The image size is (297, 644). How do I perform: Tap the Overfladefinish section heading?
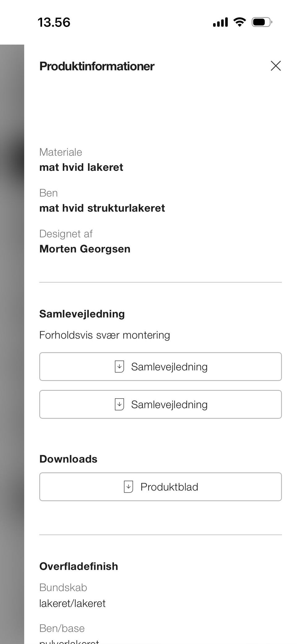click(x=79, y=566)
